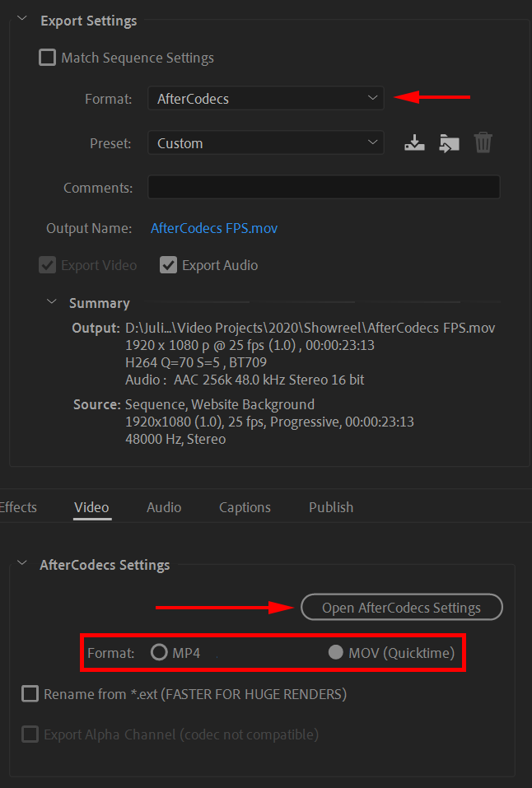This screenshot has height=788, width=532.
Task: Save the current preset
Action: pyautogui.click(x=414, y=142)
